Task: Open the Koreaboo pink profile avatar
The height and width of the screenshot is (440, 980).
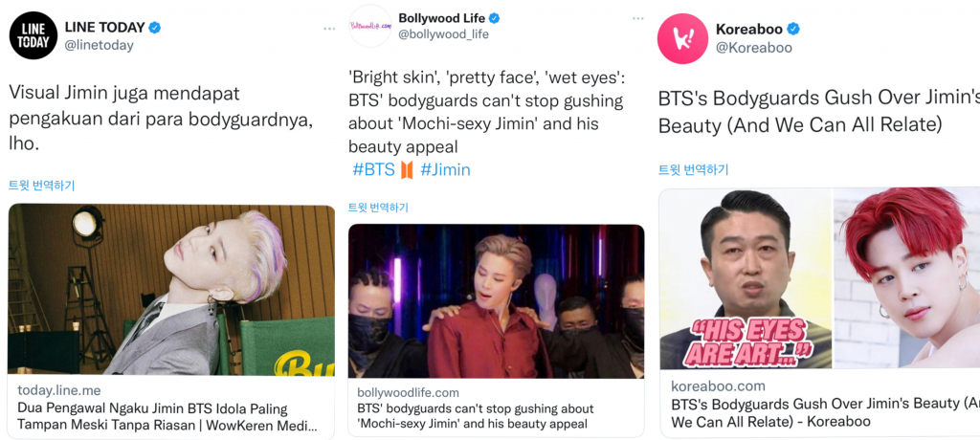Action: tap(681, 38)
